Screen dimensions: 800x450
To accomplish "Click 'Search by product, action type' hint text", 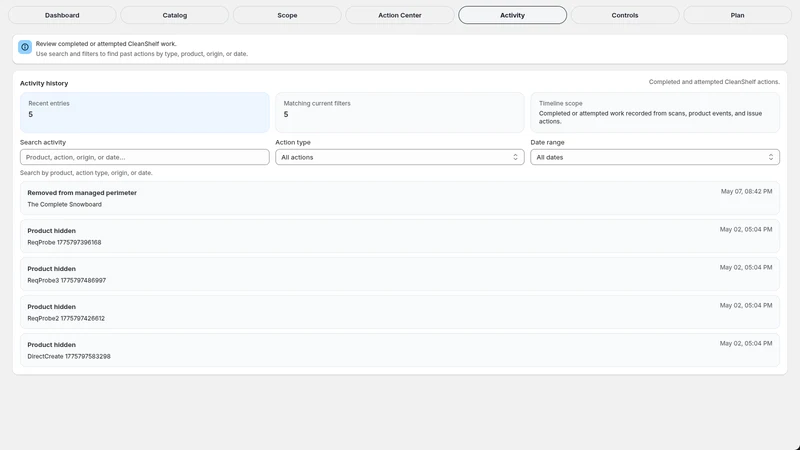I will coord(86,173).
